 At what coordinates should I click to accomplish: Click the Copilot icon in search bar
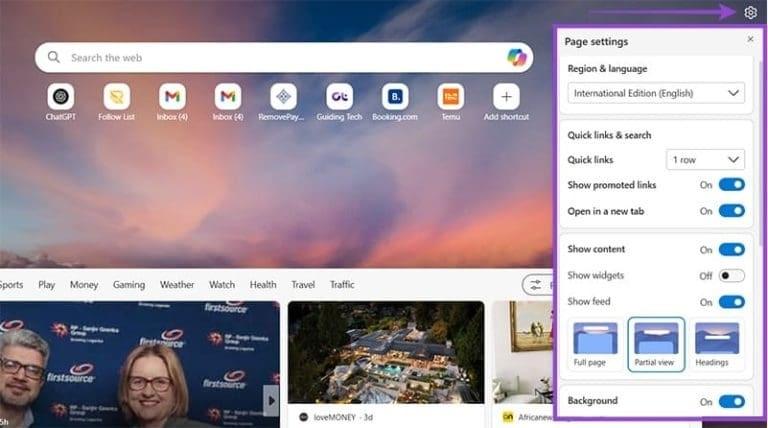(516, 57)
